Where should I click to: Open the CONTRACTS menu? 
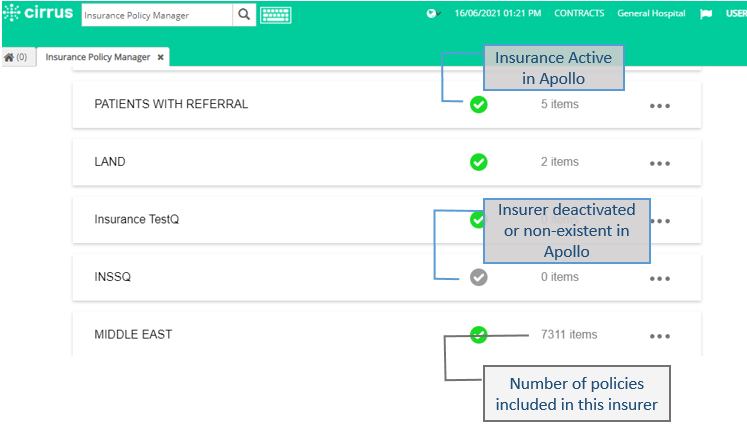click(579, 13)
